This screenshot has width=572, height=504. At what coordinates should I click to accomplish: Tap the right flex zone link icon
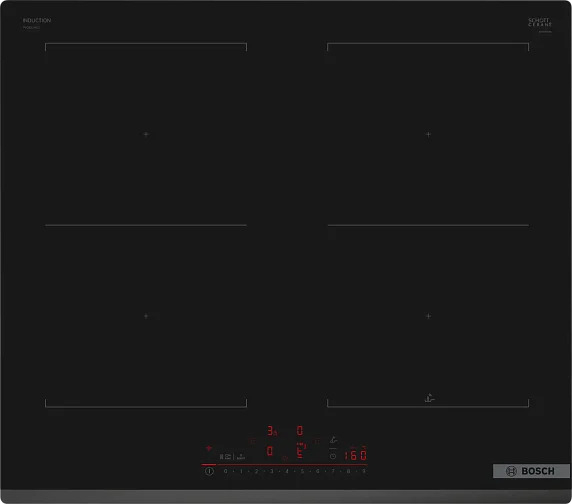point(317,441)
